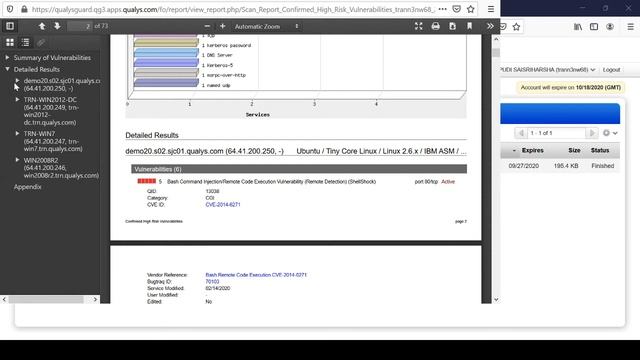
Task: Collapse Detailed Results outline
Action: pyautogui.click(x=7, y=69)
